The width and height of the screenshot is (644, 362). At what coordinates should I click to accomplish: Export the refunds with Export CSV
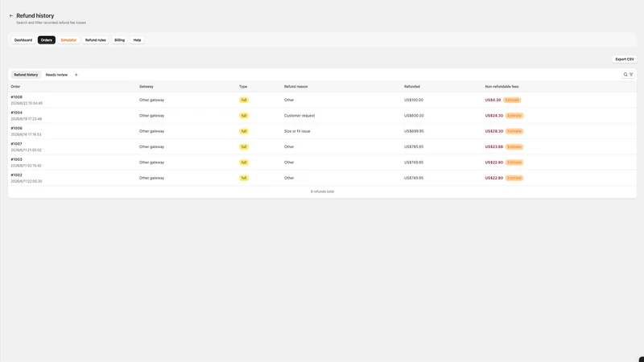[625, 59]
